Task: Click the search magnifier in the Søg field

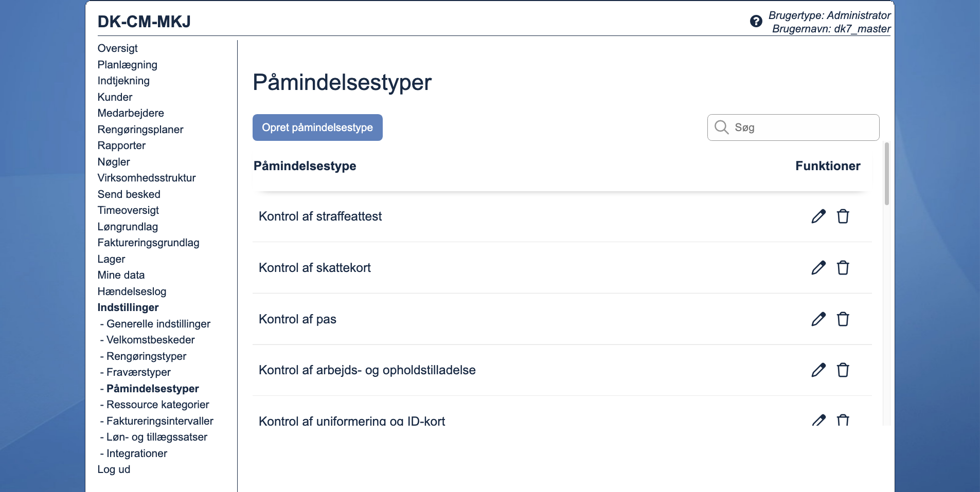Action: tap(721, 127)
